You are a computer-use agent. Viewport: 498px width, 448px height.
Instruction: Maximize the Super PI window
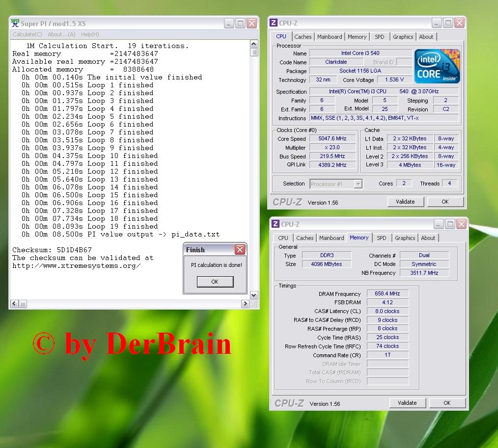[241, 24]
